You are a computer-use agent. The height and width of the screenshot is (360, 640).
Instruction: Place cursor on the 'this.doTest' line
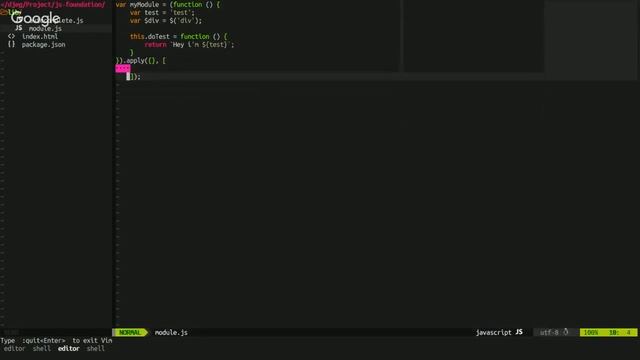(x=178, y=36)
